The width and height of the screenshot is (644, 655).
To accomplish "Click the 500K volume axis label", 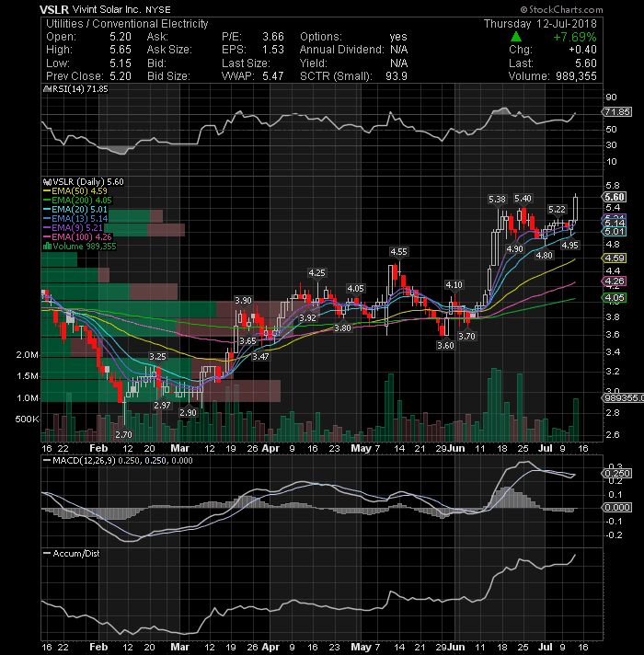I will tap(27, 419).
